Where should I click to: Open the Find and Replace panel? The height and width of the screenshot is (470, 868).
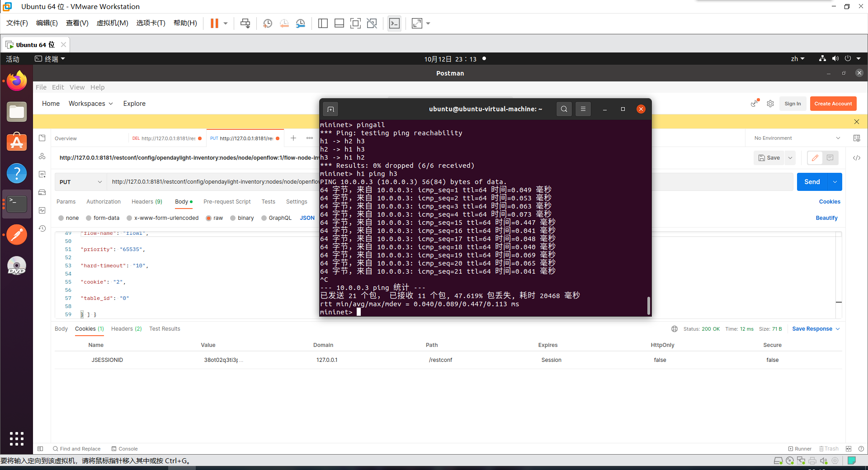[76, 449]
